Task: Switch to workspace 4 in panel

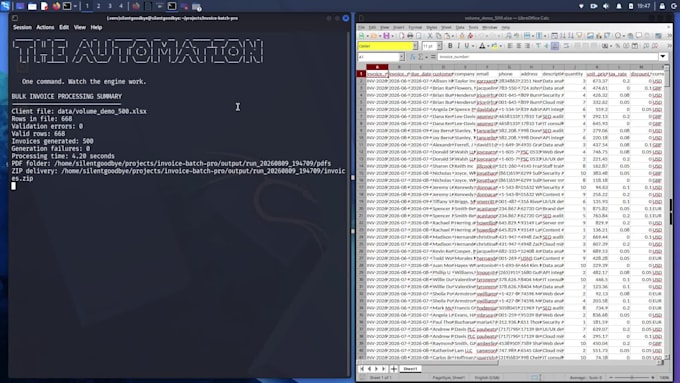Action: click(121, 6)
